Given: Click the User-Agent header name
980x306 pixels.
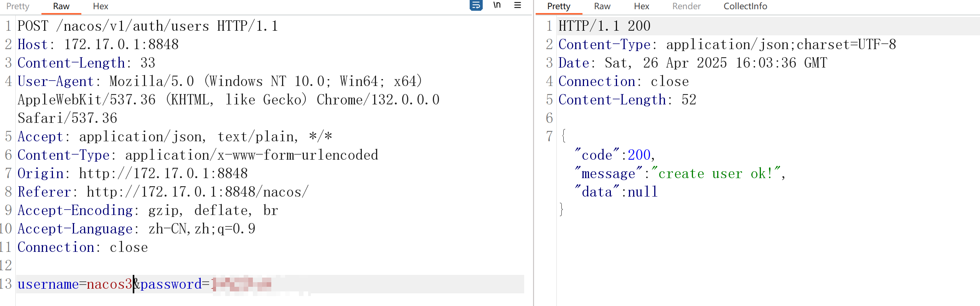Looking at the screenshot, I should 56,81.
